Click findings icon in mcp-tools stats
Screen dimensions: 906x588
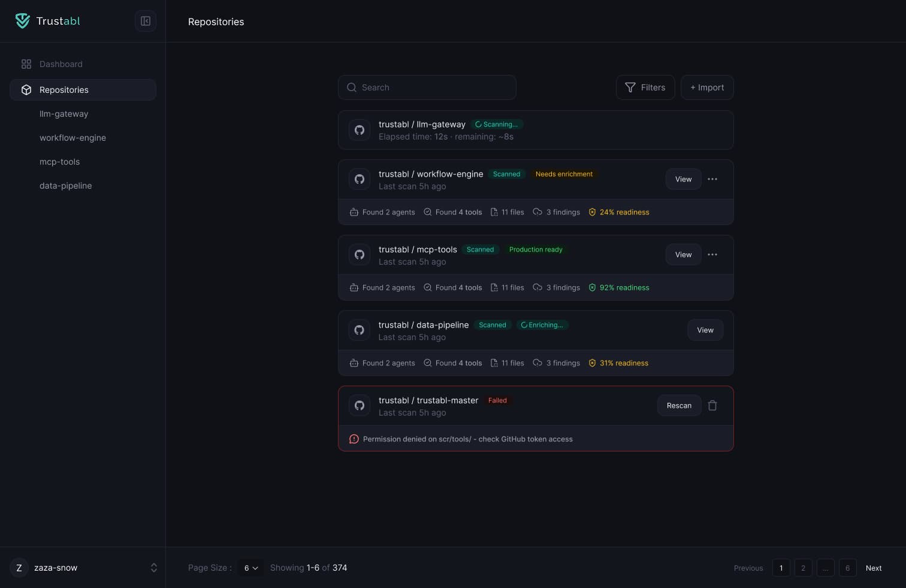(537, 287)
